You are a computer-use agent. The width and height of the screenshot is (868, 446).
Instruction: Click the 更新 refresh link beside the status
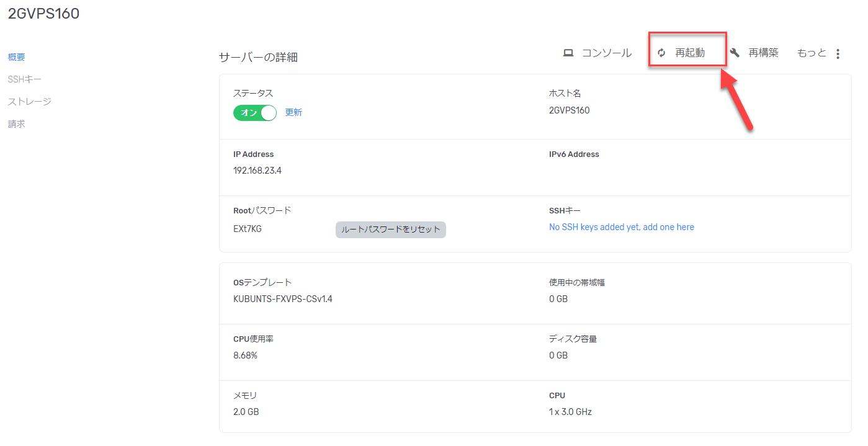(x=293, y=112)
